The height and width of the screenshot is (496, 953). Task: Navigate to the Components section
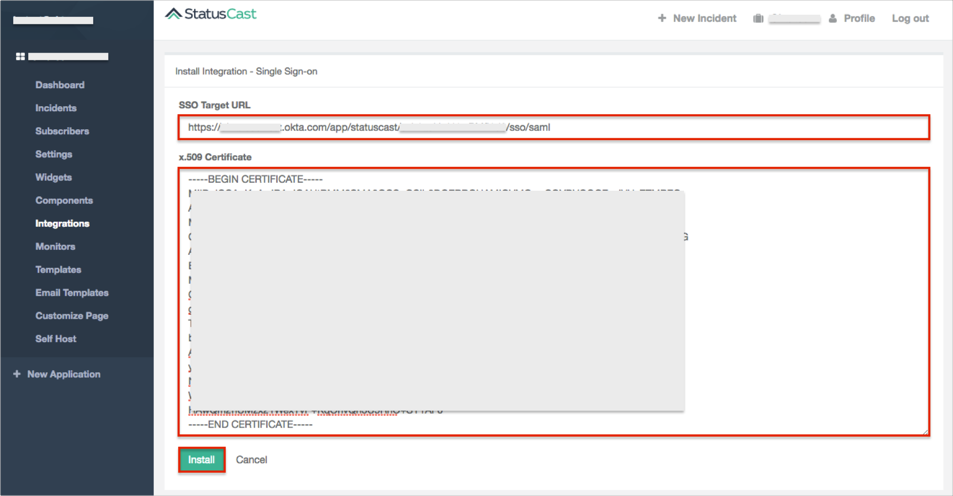[64, 200]
